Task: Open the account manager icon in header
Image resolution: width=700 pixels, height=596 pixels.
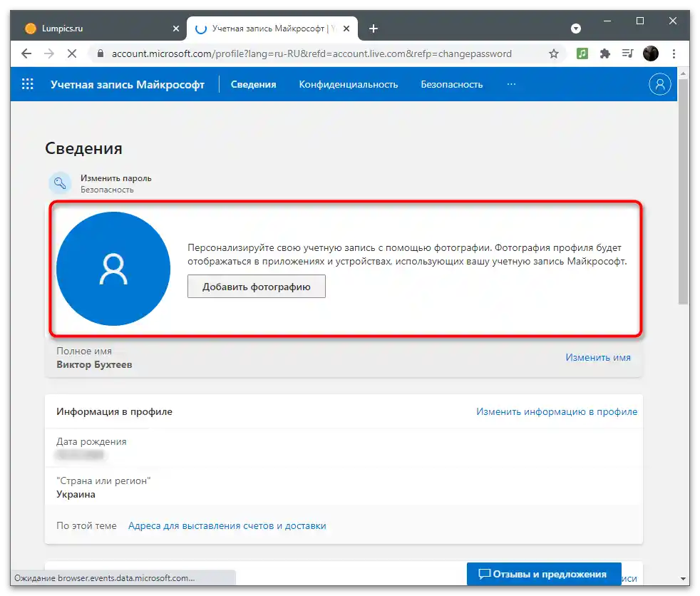Action: (x=660, y=84)
